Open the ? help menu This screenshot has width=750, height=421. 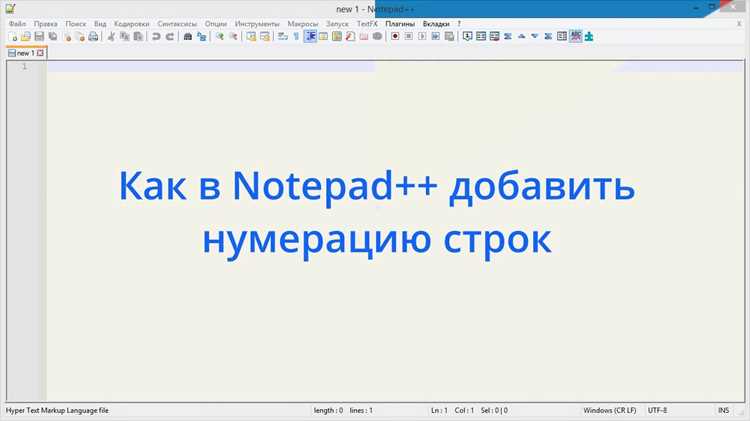coord(459,23)
